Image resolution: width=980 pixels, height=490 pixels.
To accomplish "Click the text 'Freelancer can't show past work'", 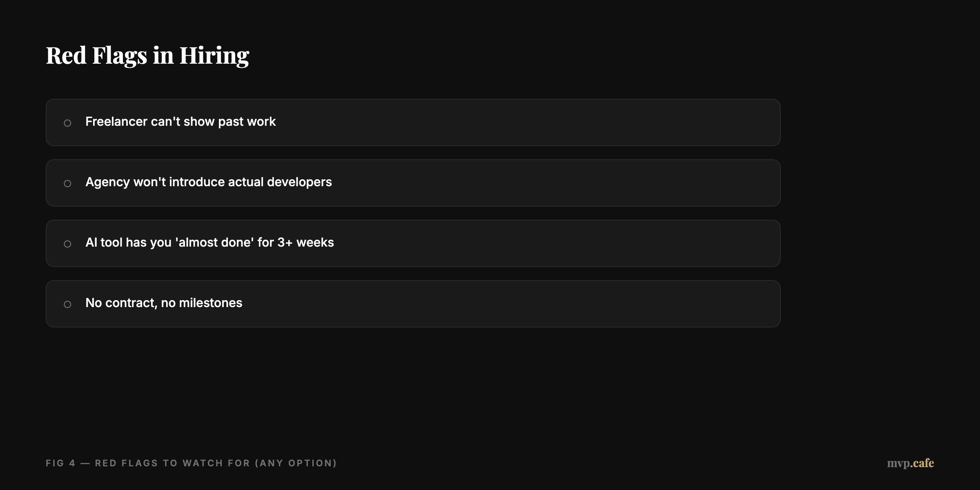I will tap(180, 122).
